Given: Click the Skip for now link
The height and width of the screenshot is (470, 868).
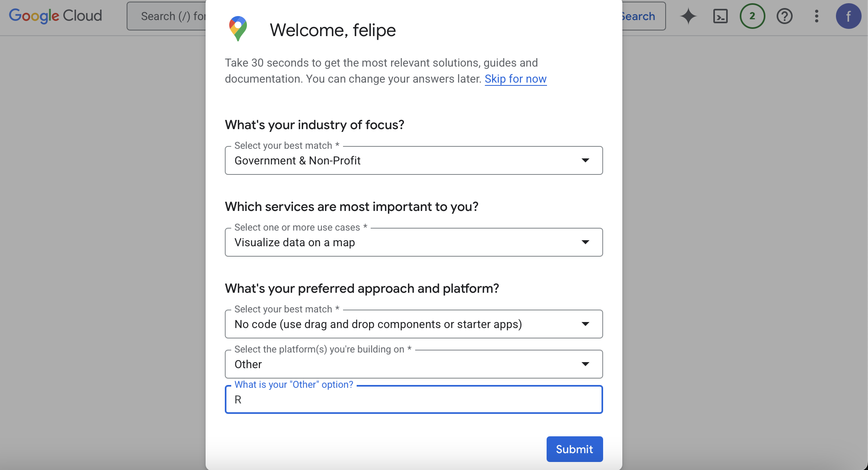Looking at the screenshot, I should [x=515, y=79].
